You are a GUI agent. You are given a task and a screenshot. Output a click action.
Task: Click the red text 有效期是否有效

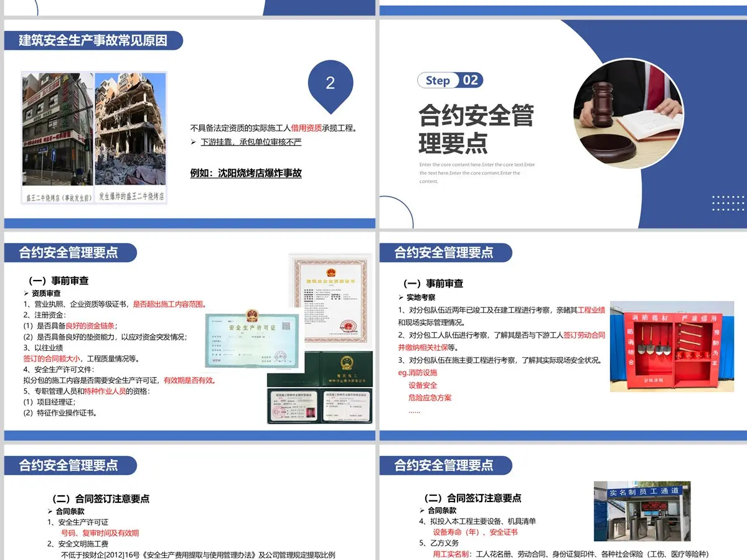click(x=190, y=380)
